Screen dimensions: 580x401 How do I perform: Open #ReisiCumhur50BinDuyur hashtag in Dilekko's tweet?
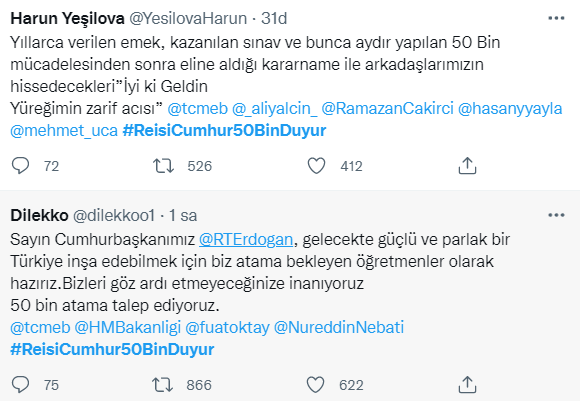pos(112,350)
